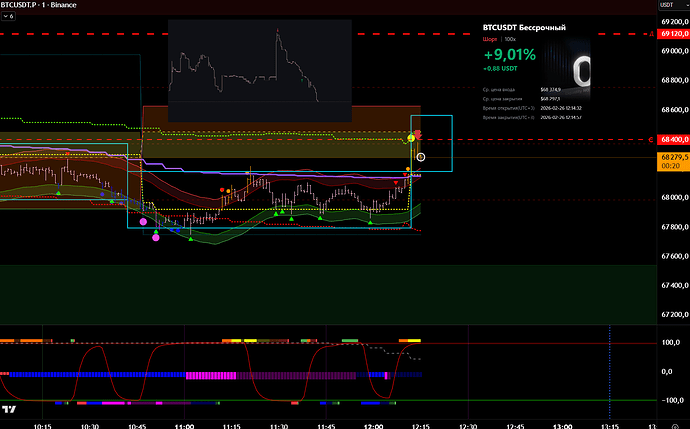This screenshot has width=690, height=429.
Task: Click the red 68400.0 price line label
Action: 672,139
